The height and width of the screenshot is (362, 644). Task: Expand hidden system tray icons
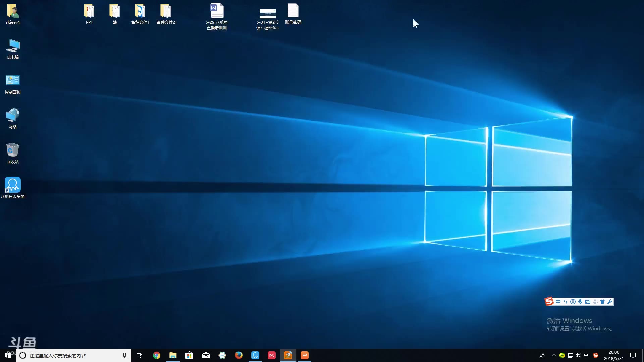tap(554, 355)
